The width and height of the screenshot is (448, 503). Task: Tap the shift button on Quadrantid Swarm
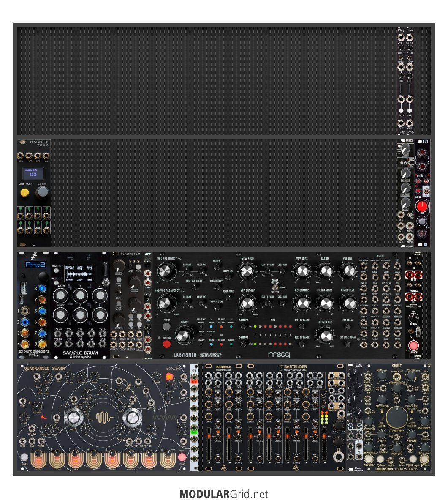tap(24, 457)
